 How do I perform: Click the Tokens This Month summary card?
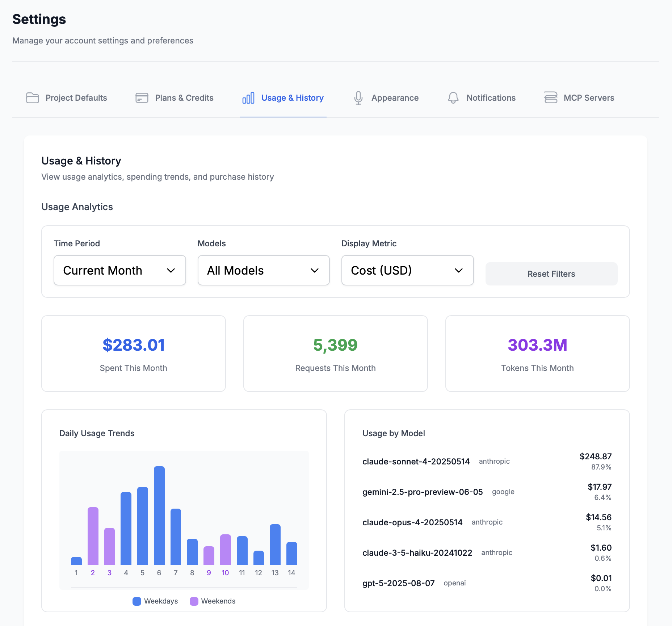point(537,354)
